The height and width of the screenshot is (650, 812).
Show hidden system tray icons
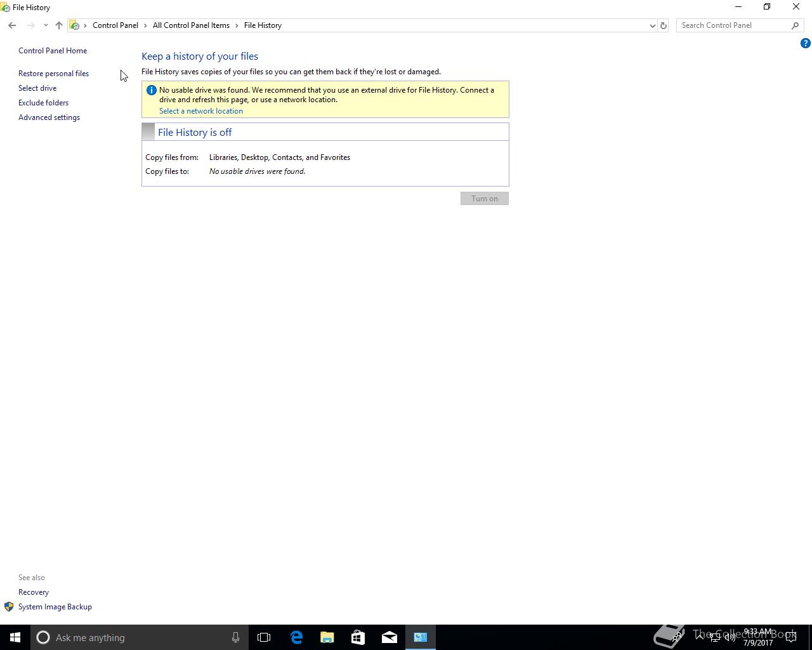pos(700,637)
